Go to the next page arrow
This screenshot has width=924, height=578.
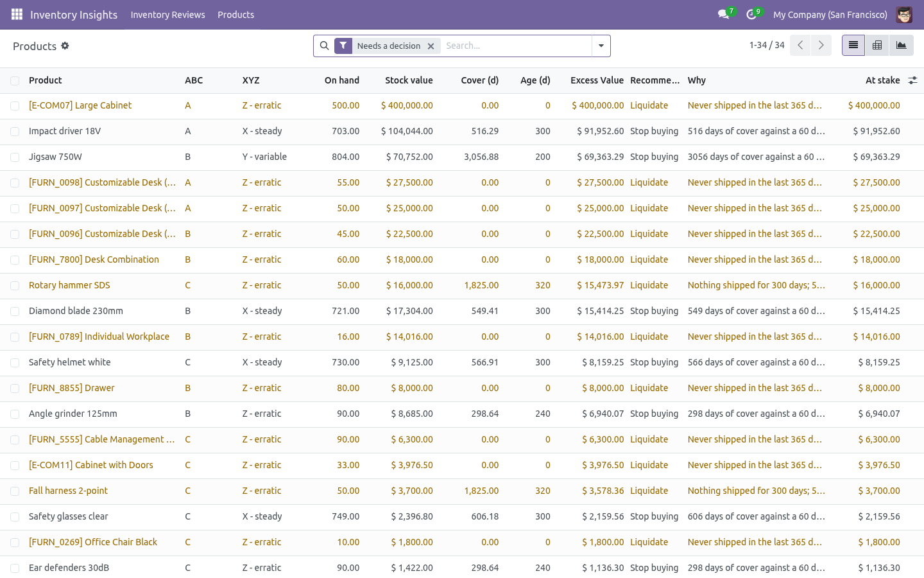(821, 45)
